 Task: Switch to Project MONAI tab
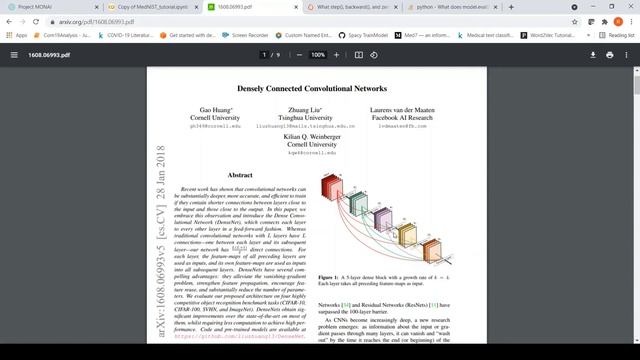coord(52,7)
